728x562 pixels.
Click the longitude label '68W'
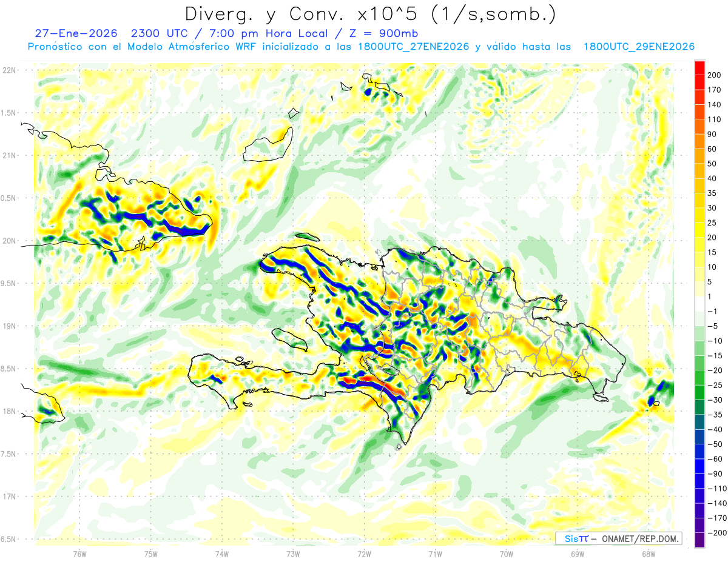tap(649, 554)
